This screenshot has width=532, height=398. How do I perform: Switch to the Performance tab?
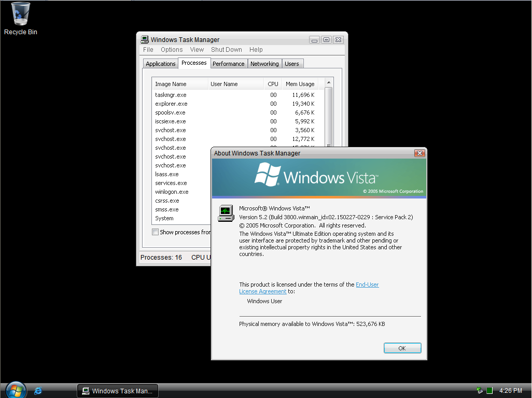tap(228, 64)
